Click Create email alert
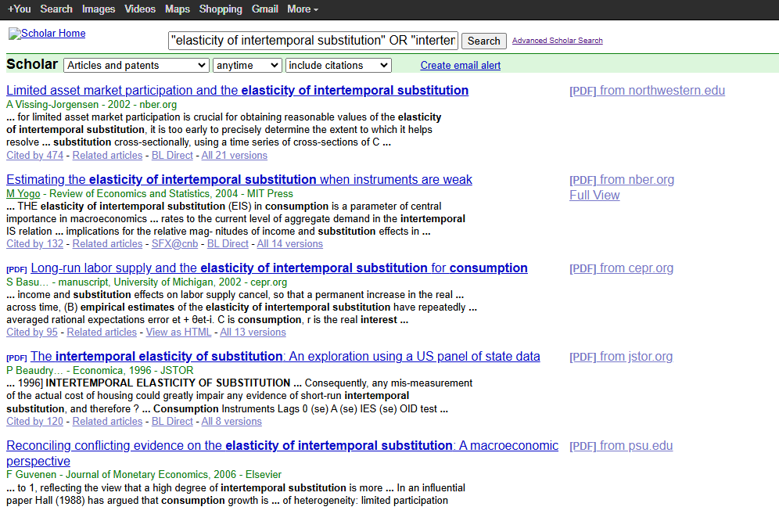This screenshot has height=532, width=779. click(x=460, y=65)
